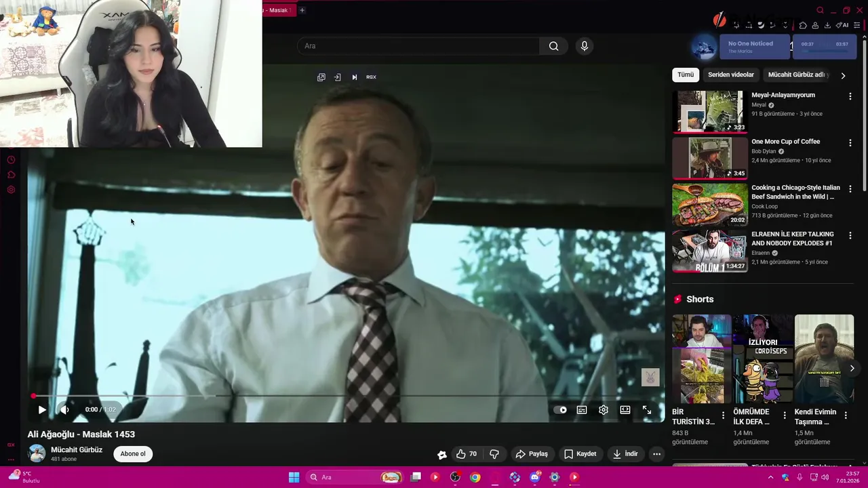Open browser downloads icon in toolbar
Screen dimensions: 868x488
coord(827,25)
